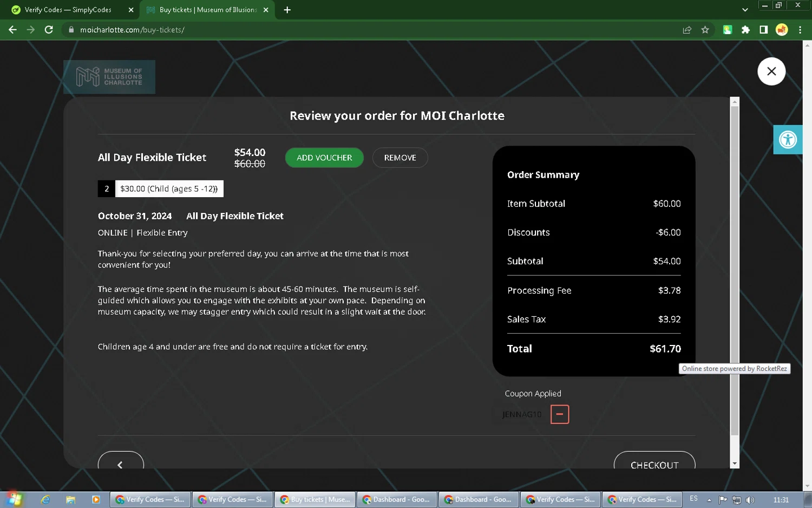Screen dimensions: 812x508
Task: Go back with the left chevron button
Action: click(x=121, y=460)
